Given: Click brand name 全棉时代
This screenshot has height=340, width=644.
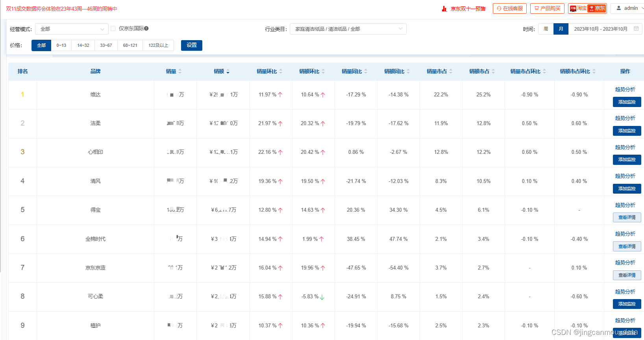Looking at the screenshot, I should click(x=95, y=239).
